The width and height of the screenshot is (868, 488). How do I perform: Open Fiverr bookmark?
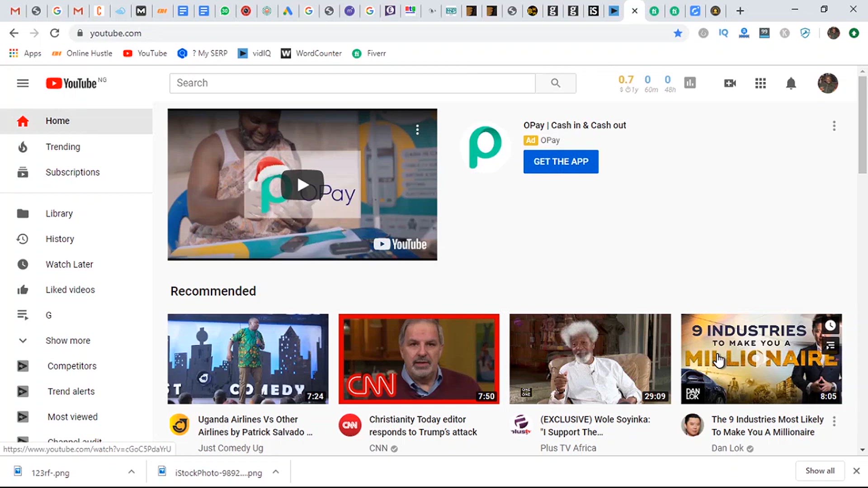tap(369, 53)
